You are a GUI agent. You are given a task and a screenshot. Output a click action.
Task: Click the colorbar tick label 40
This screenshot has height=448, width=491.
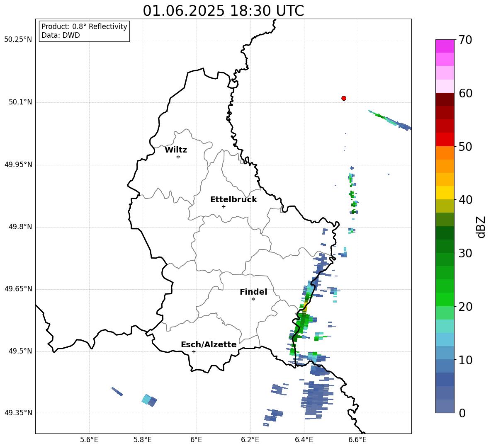(x=465, y=200)
